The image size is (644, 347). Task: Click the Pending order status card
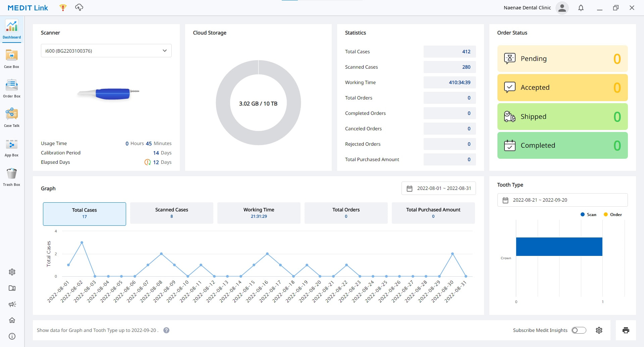(x=562, y=59)
